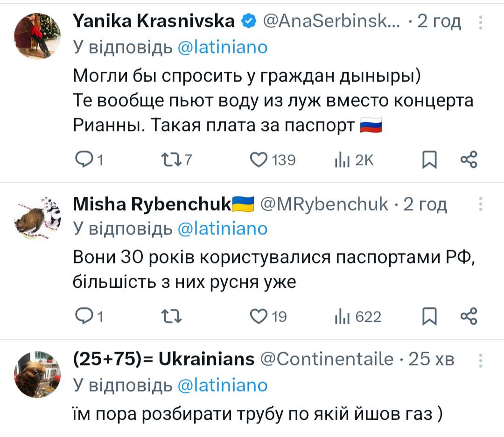Bookmark Yanika Krasnivska's tweet
Screen dimensions: 504x437
click(x=429, y=160)
